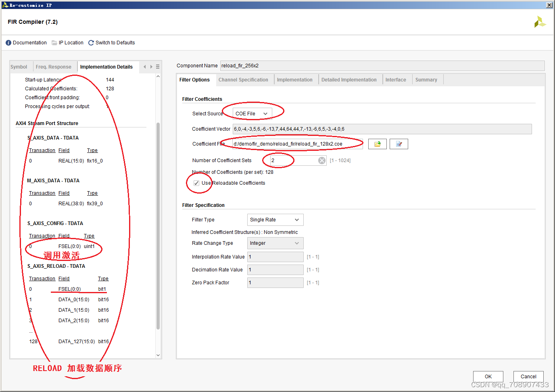Click the fix39_0 type entry
Screen dimensions: 555x392
95,204
